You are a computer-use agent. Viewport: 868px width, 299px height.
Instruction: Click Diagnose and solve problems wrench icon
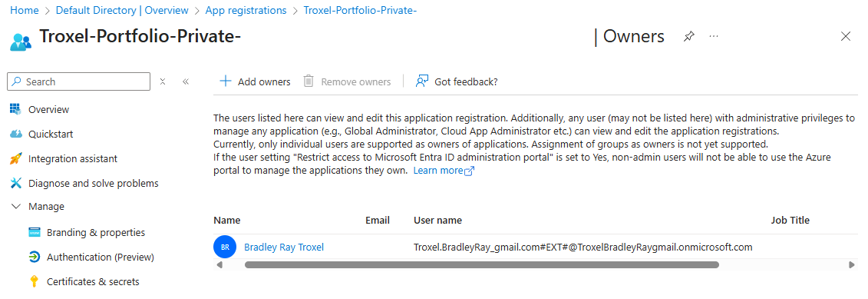pos(16,183)
